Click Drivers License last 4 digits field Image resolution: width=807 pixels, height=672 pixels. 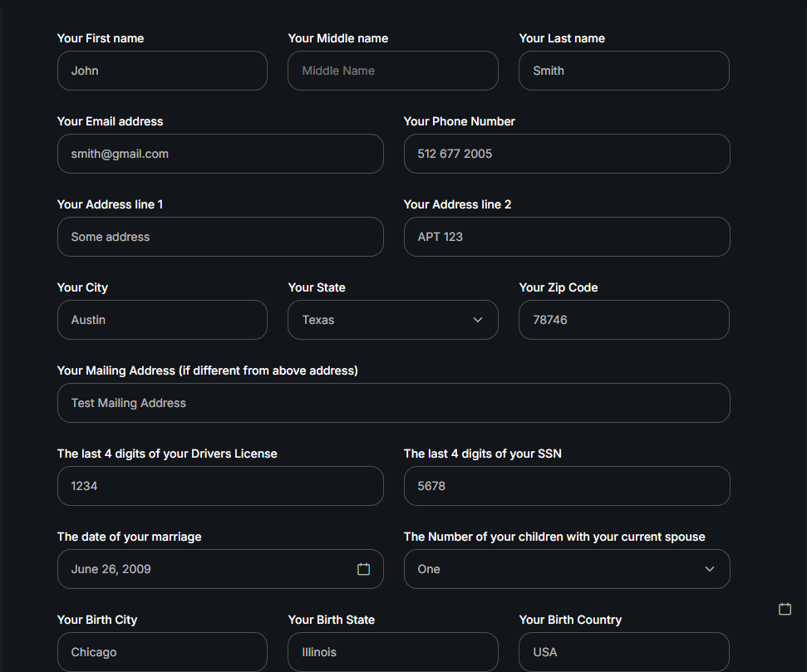click(x=220, y=486)
